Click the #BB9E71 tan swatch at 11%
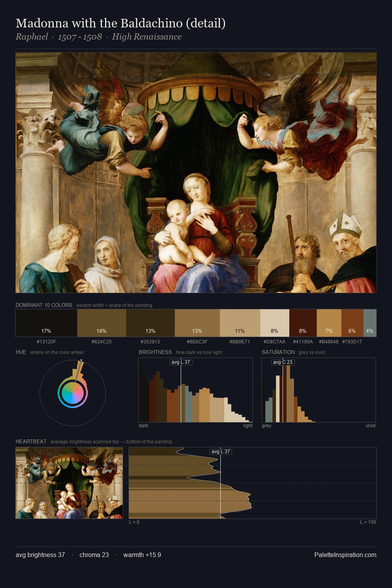 [240, 323]
